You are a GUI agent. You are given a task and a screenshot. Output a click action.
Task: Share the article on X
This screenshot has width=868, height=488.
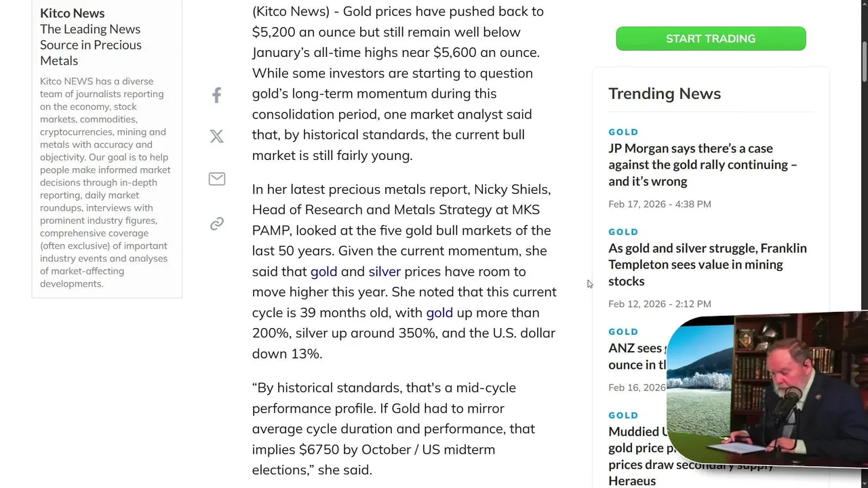pos(216,136)
